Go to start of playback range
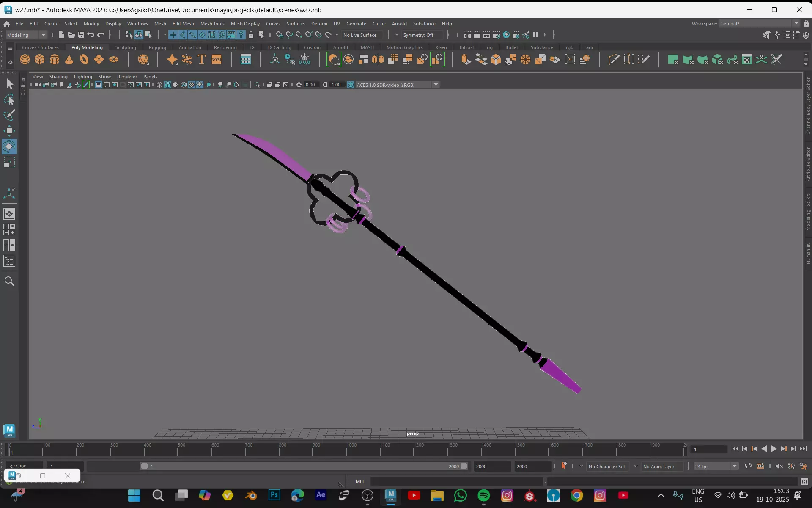This screenshot has width=812, height=508. 735,449
